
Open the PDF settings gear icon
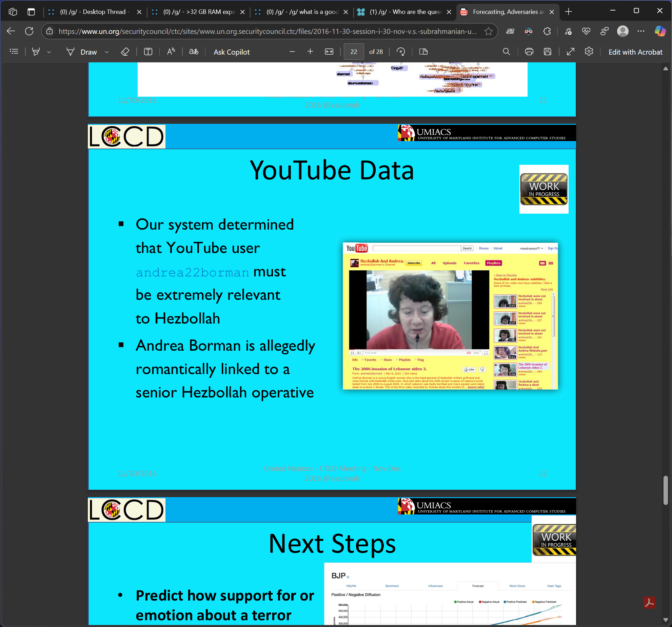[x=589, y=52]
